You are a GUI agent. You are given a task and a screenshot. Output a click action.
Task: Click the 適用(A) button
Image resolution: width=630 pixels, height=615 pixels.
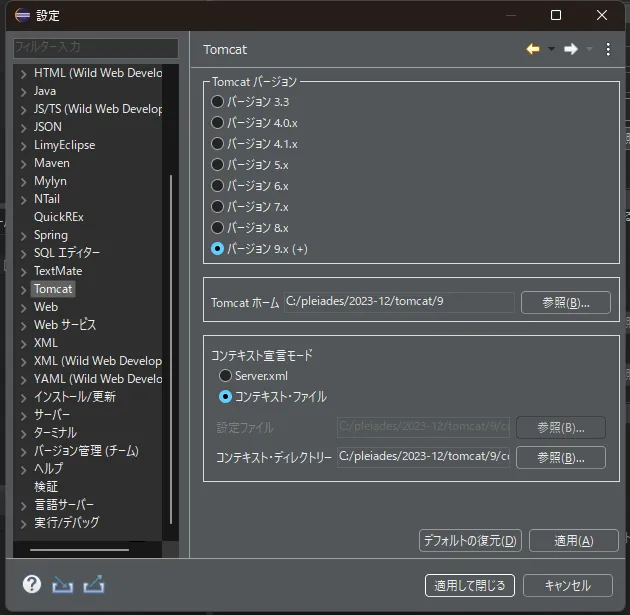[574, 541]
